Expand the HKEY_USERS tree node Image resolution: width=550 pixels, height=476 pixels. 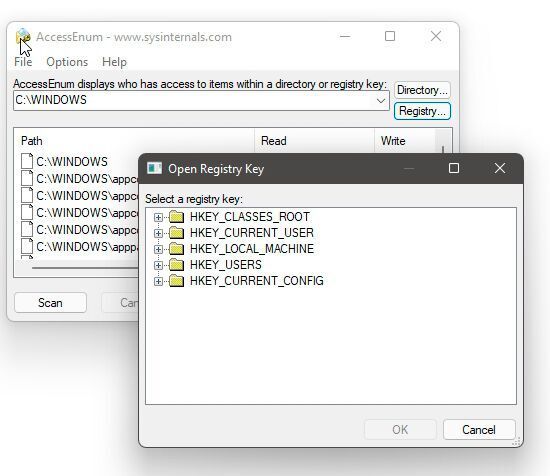click(x=158, y=265)
